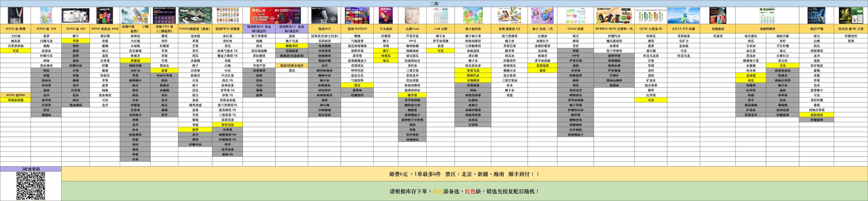Select the 柠檬青柠 cell under 阿尔法
This screenshot has height=201, width=868.
(851, 36)
